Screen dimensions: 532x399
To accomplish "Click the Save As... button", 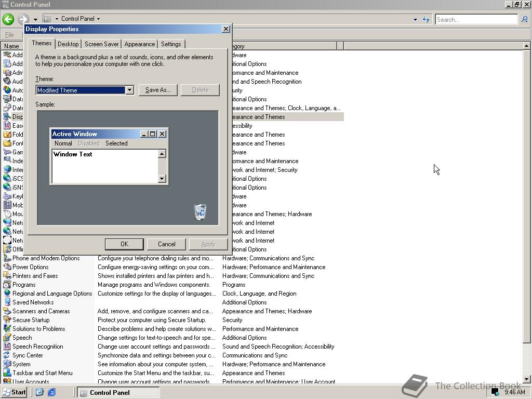I will (x=158, y=90).
